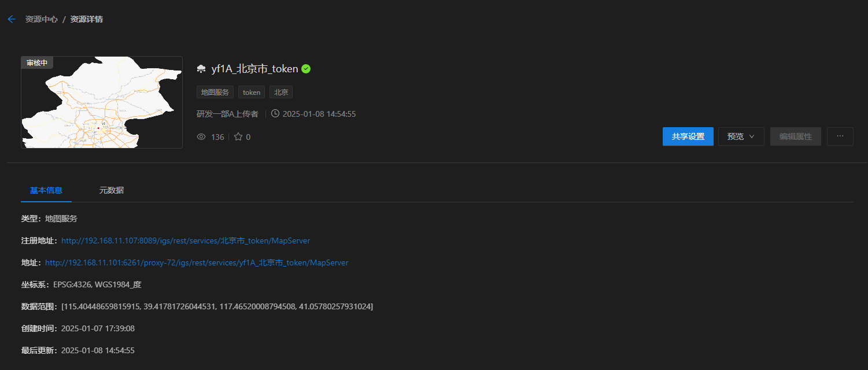
Task: Select the resource title yf1A_北京市_token
Action: pyautogui.click(x=254, y=69)
